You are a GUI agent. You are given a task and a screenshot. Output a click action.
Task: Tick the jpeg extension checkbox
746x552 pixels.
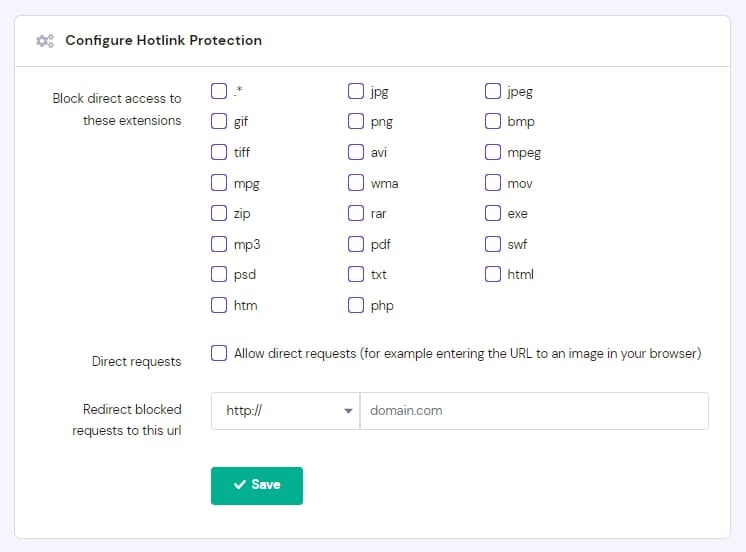click(x=493, y=92)
